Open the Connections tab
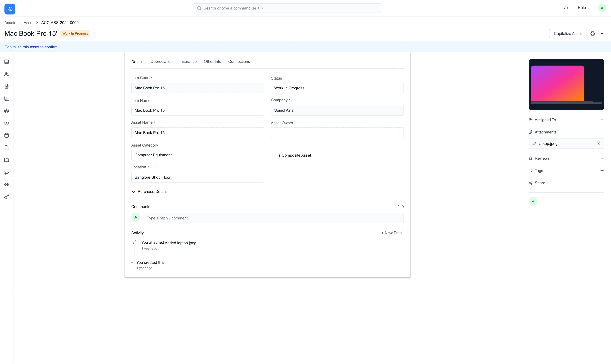The image size is (611, 364). [x=239, y=62]
